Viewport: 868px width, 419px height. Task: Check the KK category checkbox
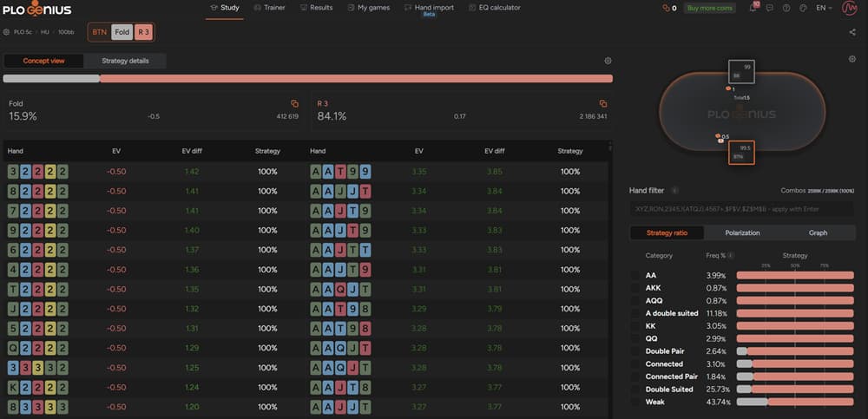(x=635, y=326)
